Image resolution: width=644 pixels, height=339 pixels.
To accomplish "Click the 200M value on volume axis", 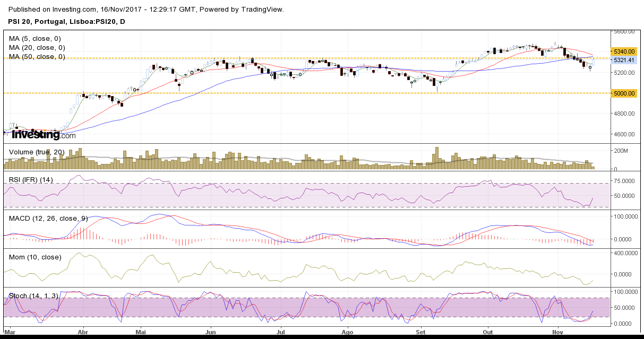I will [622, 151].
